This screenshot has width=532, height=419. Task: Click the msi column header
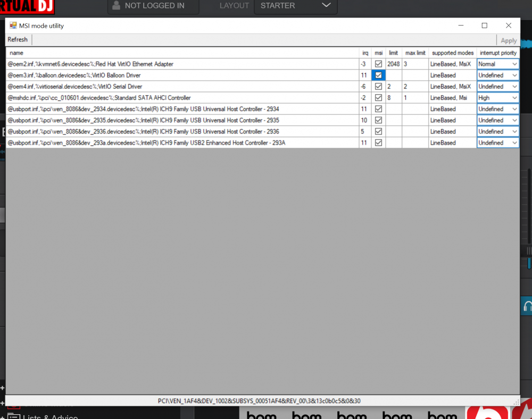coord(378,53)
